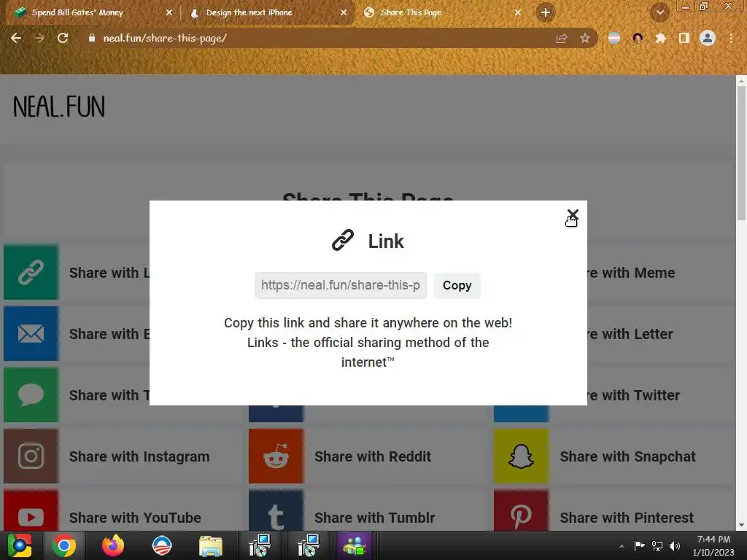The width and height of the screenshot is (747, 560).
Task: Open the File Explorer folder on taskbar
Action: (211, 545)
